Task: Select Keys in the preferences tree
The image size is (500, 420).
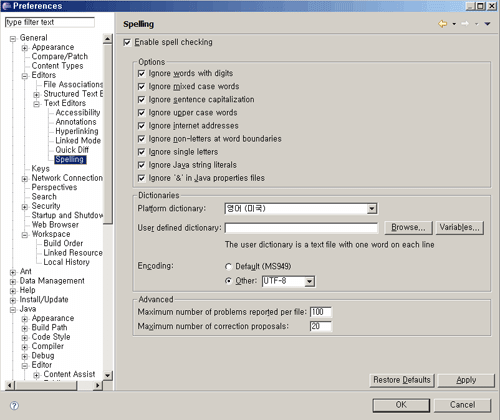Action: (x=40, y=168)
